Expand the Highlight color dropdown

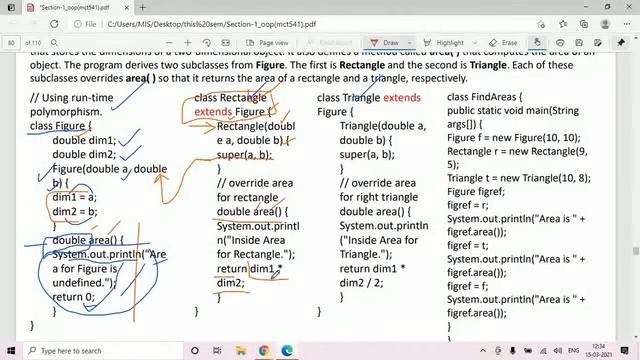point(474,42)
